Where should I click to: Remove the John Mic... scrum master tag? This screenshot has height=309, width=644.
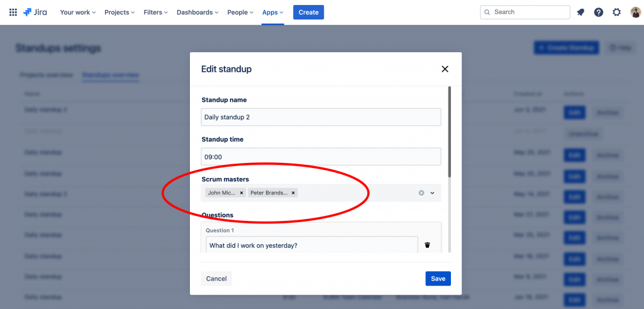tap(241, 193)
